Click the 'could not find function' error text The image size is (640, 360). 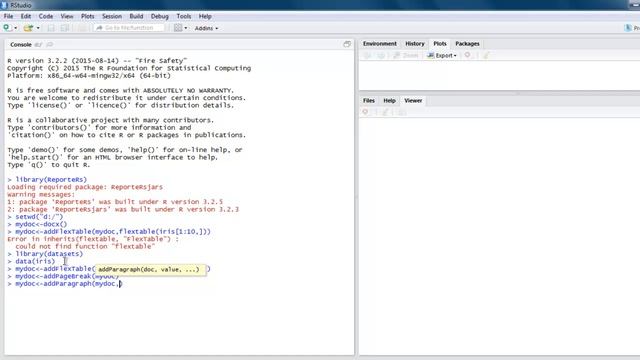(x=85, y=247)
